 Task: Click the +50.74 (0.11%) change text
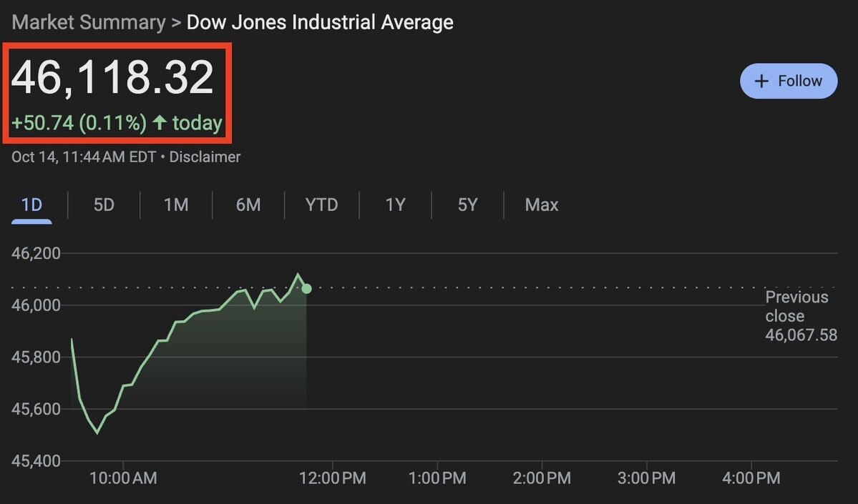coord(79,123)
